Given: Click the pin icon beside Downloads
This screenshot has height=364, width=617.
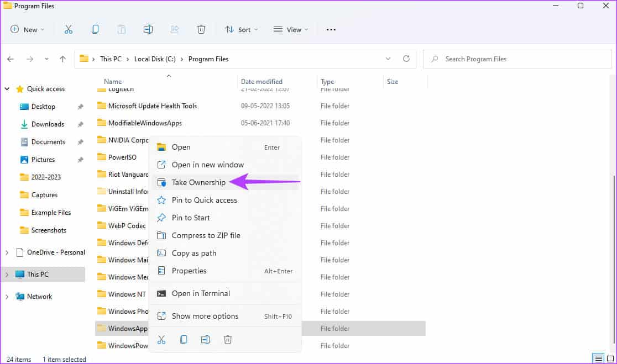Looking at the screenshot, I should coord(80,124).
